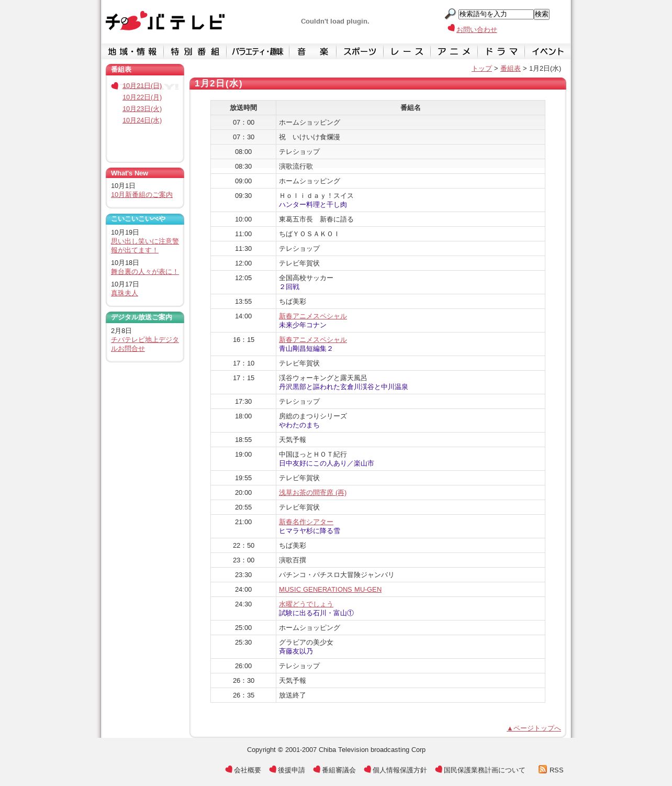This screenshot has width=672, height=786.
Task: Open チバテレビ地上デジタルお問合せ link
Action: point(145,344)
